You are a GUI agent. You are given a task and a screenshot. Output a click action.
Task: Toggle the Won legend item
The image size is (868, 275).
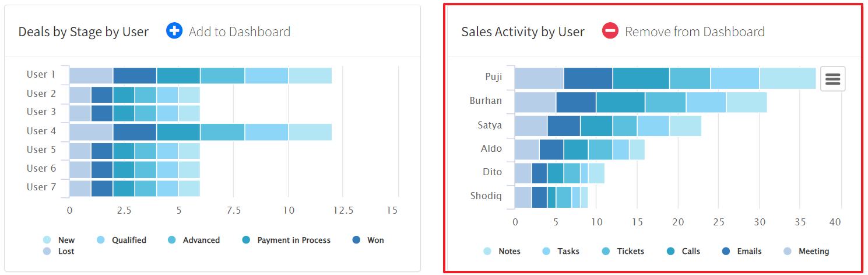pyautogui.click(x=375, y=240)
